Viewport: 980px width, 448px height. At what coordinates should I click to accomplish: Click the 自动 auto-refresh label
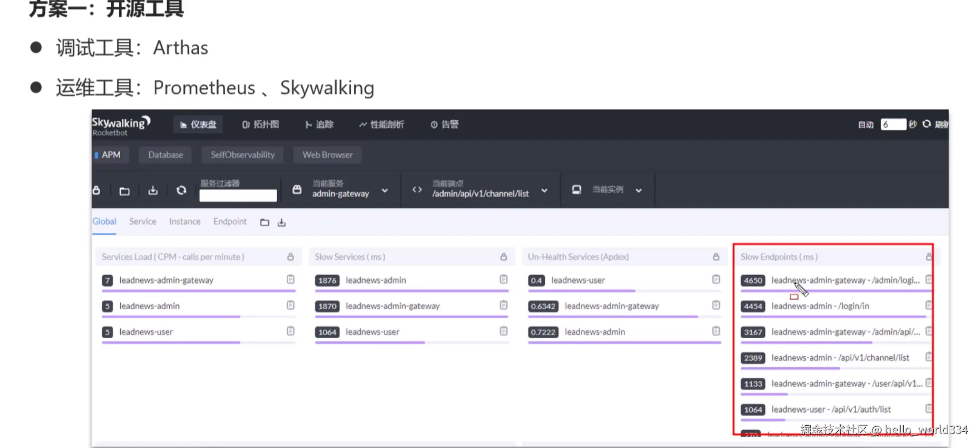tap(866, 125)
